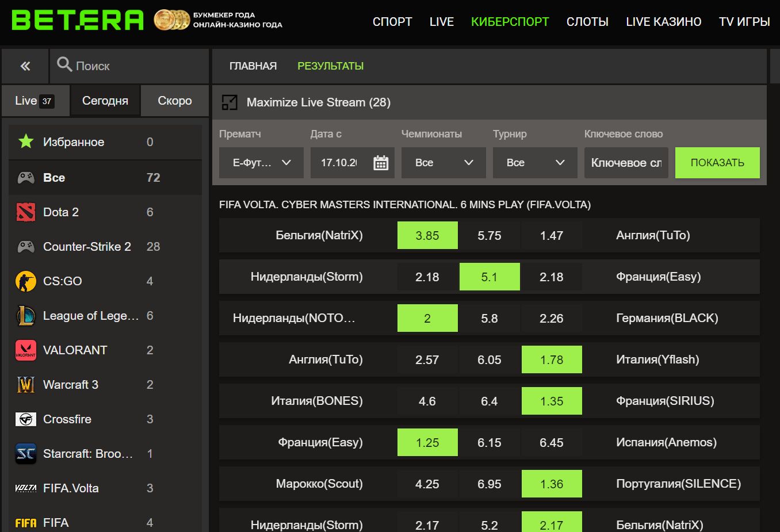780x532 pixels.
Task: Open the calendar date picker icon
Action: pyautogui.click(x=381, y=163)
